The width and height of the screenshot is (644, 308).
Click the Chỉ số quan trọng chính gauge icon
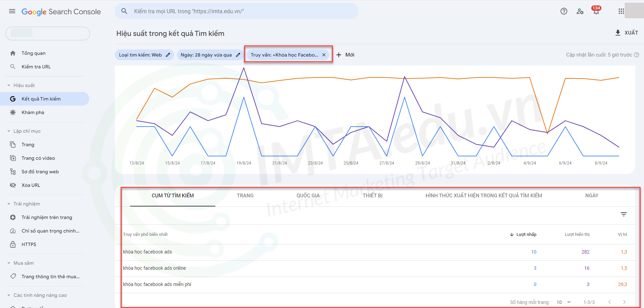[x=13, y=231]
